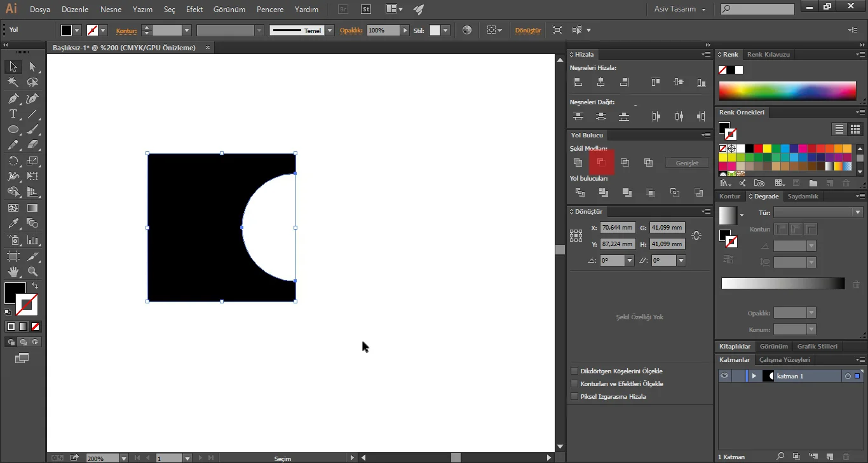The width and height of the screenshot is (868, 463).
Task: Open the Dosya menu
Action: [40, 10]
